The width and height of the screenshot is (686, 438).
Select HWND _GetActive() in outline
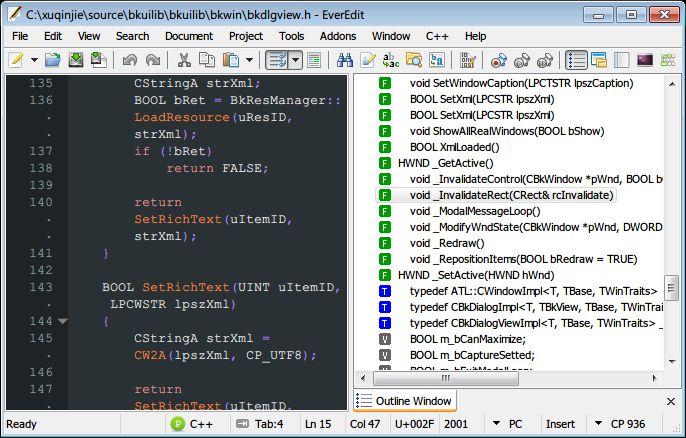click(445, 163)
